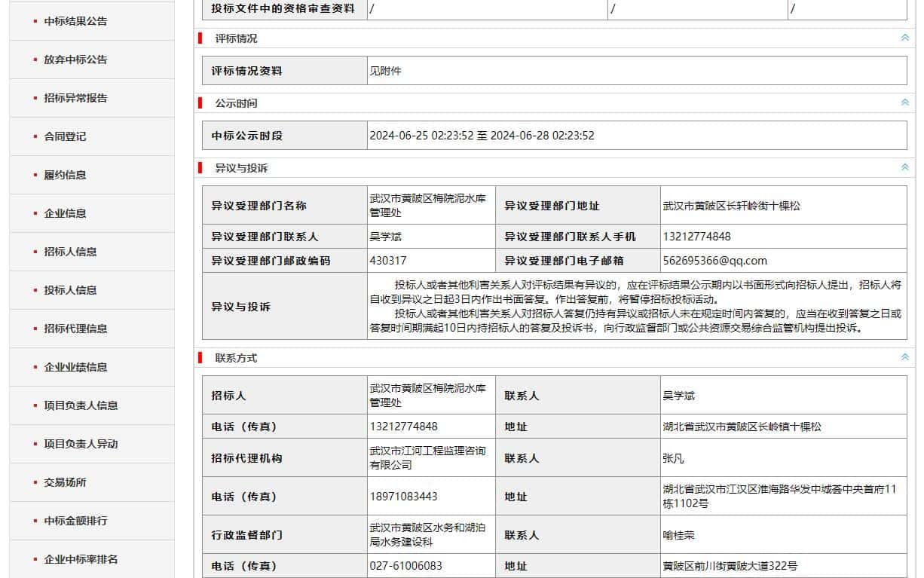Go to 交易场所 in the sidebar
Screen dimensions: 924x578
pyautogui.click(x=65, y=482)
